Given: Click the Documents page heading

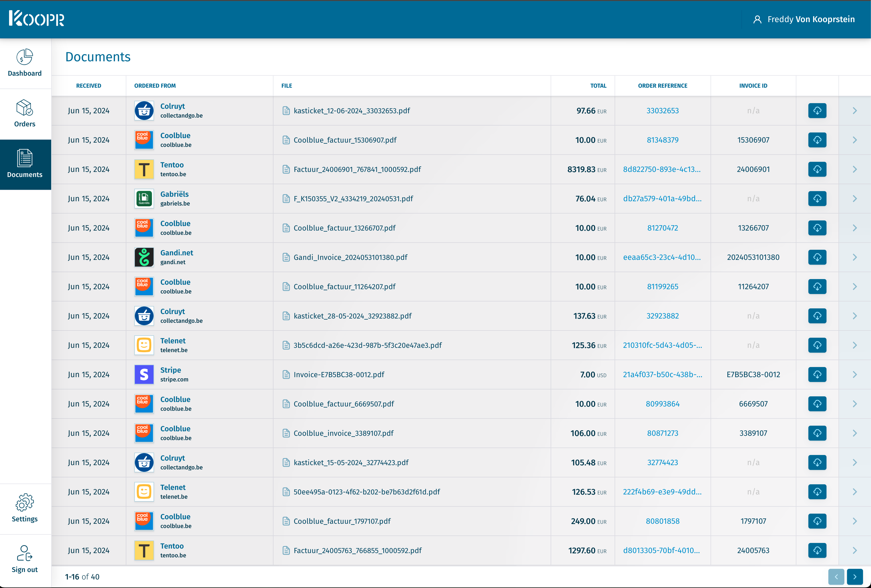Looking at the screenshot, I should click(x=98, y=57).
